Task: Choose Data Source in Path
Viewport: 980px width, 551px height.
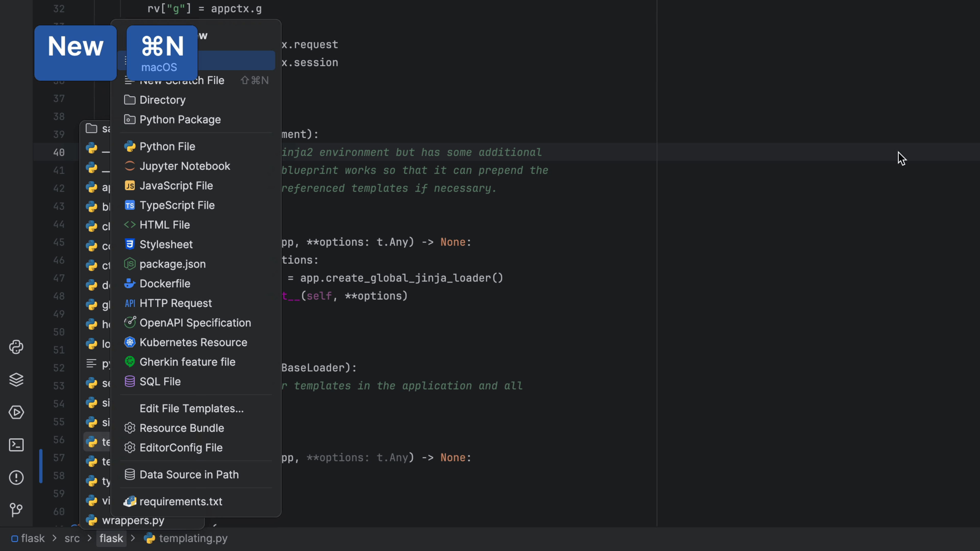Action: [189, 474]
